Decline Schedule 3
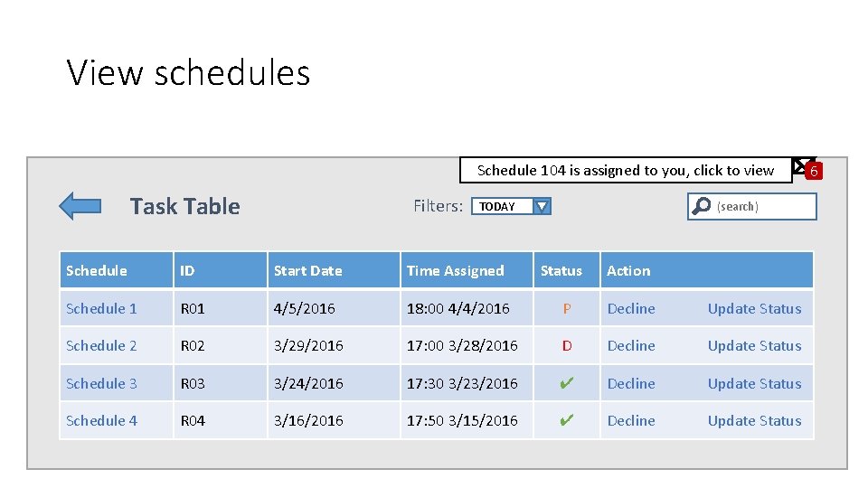868x488 pixels. 631,383
